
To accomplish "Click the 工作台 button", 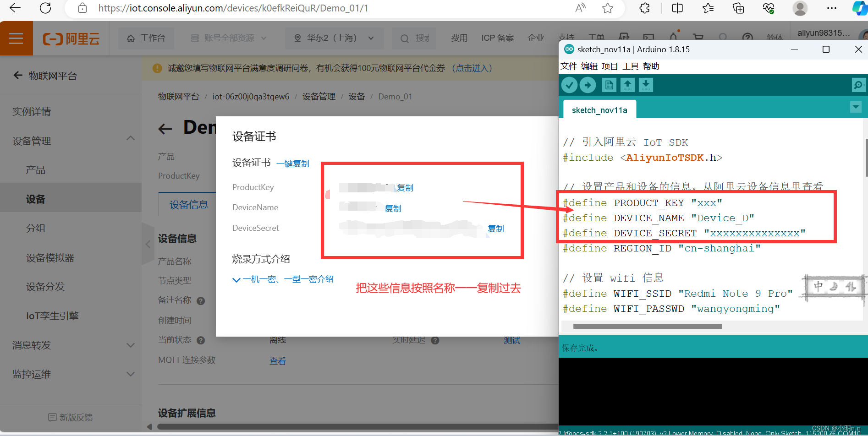I will pyautogui.click(x=146, y=38).
